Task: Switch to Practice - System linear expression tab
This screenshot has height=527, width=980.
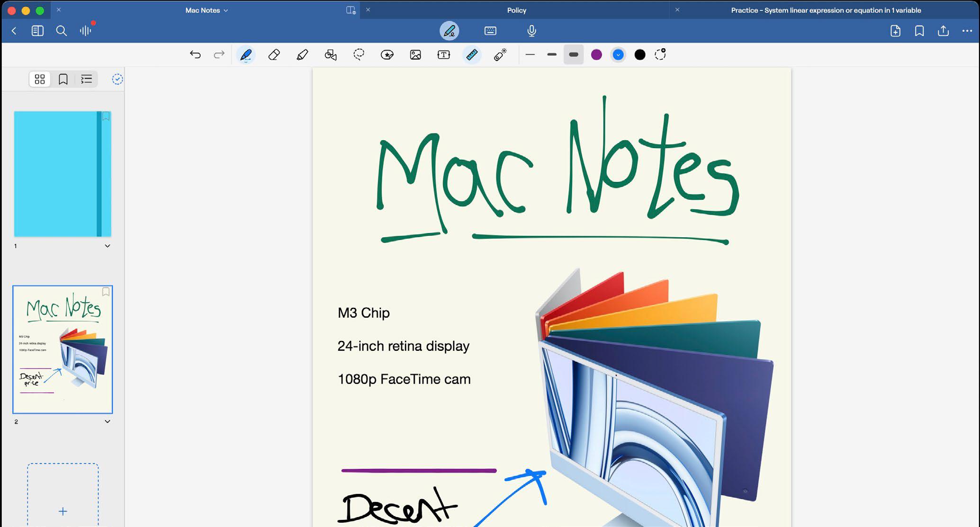Action: pyautogui.click(x=826, y=10)
